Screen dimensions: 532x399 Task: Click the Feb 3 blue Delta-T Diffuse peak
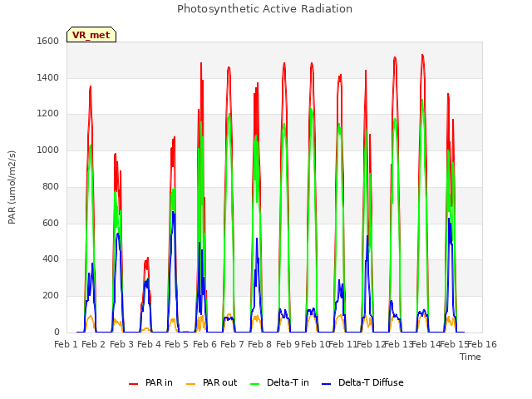pos(118,234)
